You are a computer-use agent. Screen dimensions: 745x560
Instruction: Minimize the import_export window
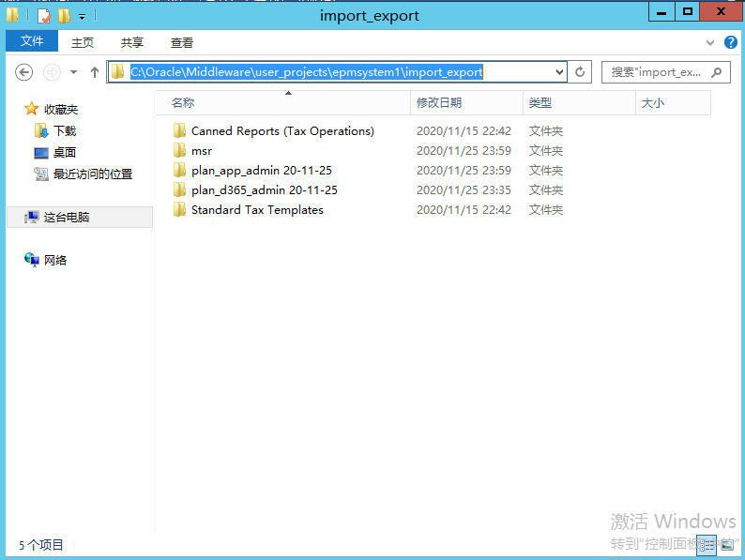[x=661, y=12]
